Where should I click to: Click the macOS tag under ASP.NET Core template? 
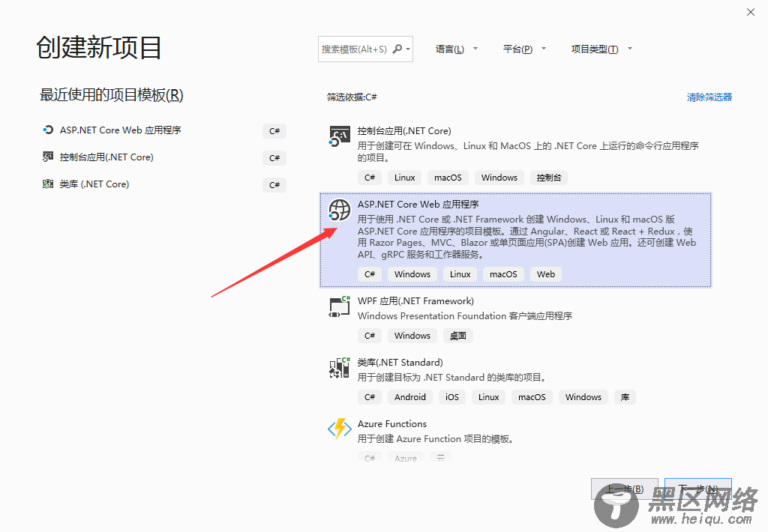pyautogui.click(x=503, y=274)
